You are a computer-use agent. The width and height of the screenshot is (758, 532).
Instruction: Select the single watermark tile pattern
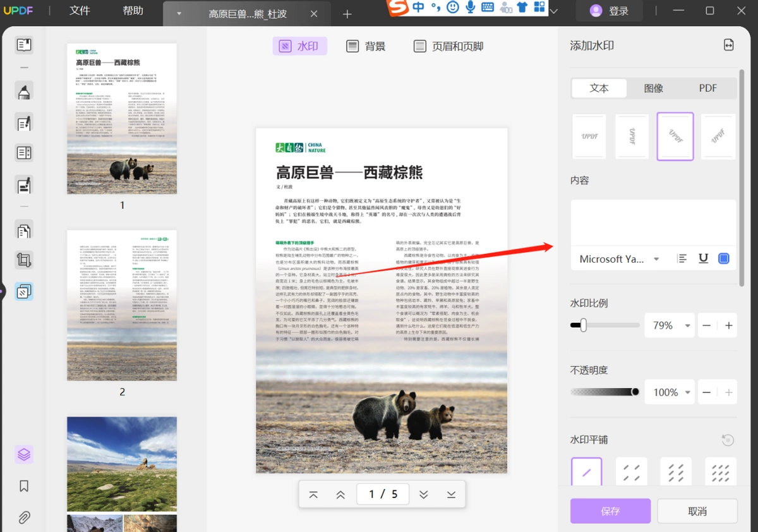(587, 473)
